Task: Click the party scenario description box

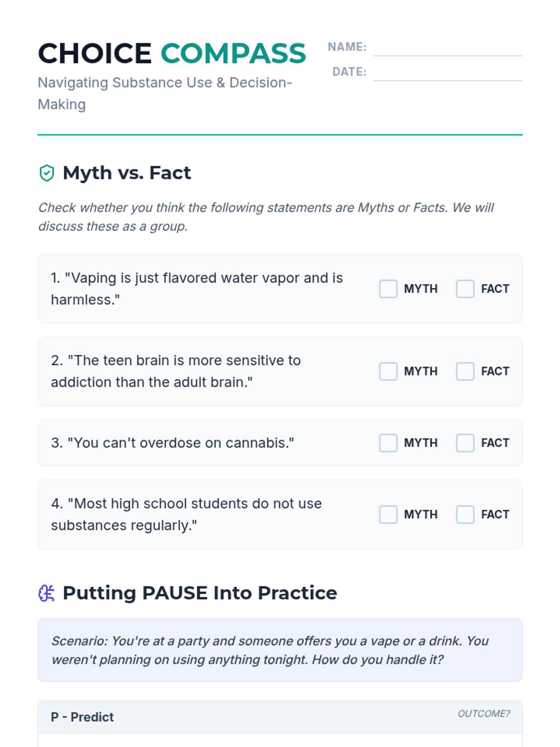Action: click(280, 650)
